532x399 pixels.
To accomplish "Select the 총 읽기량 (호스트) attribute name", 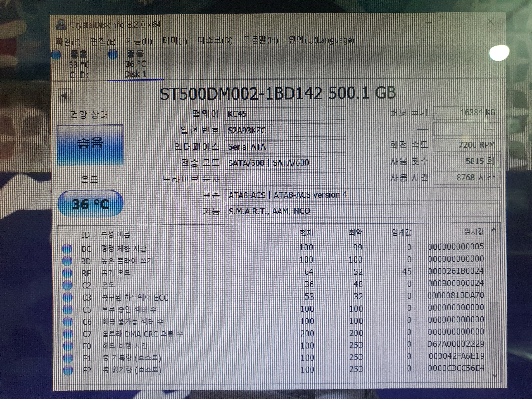I will tap(132, 370).
